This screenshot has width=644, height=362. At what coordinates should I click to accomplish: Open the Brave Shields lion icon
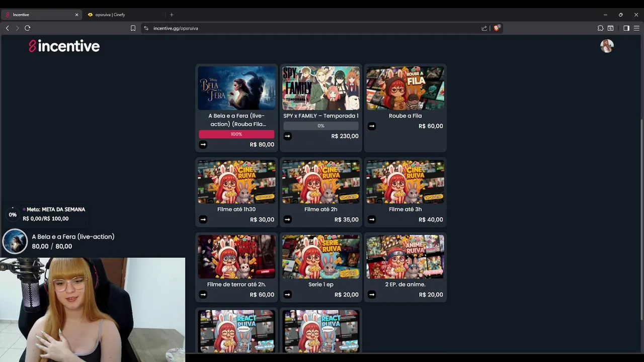pyautogui.click(x=497, y=28)
